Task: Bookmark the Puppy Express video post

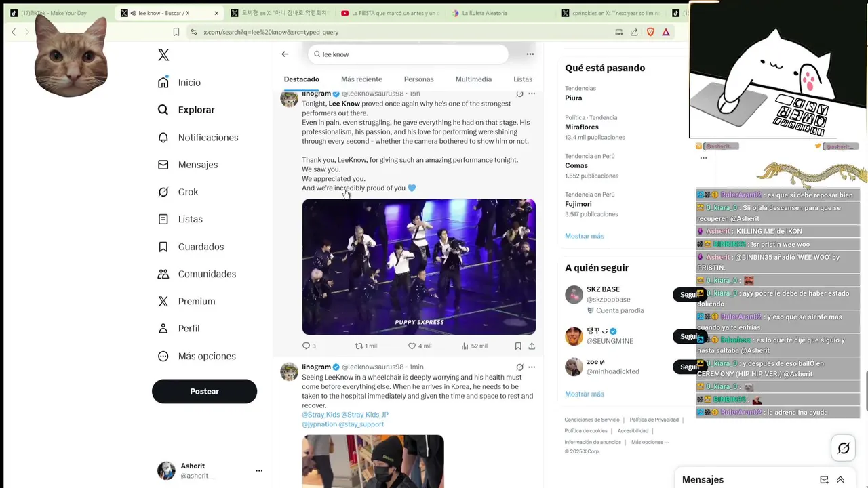Action: coord(518,346)
